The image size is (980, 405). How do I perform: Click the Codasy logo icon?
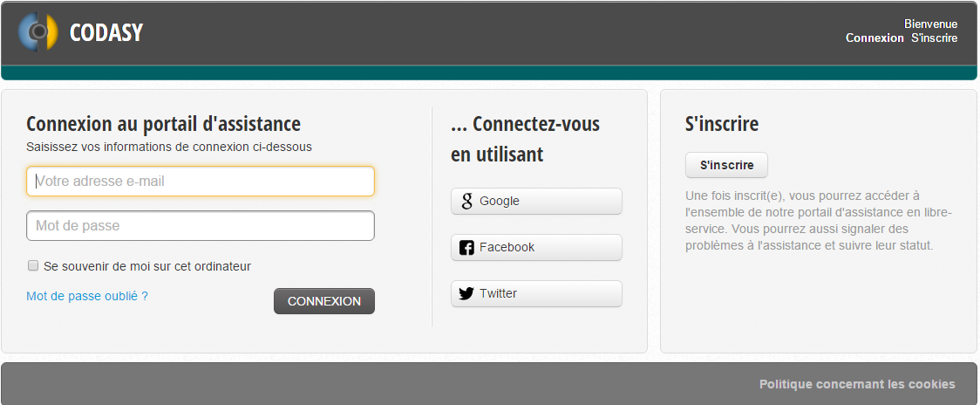point(38,31)
